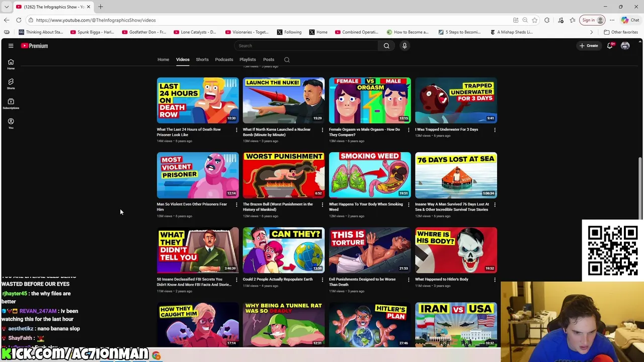The height and width of the screenshot is (362, 644).
Task: Open more options for Female vs Male video
Action: (x=409, y=130)
